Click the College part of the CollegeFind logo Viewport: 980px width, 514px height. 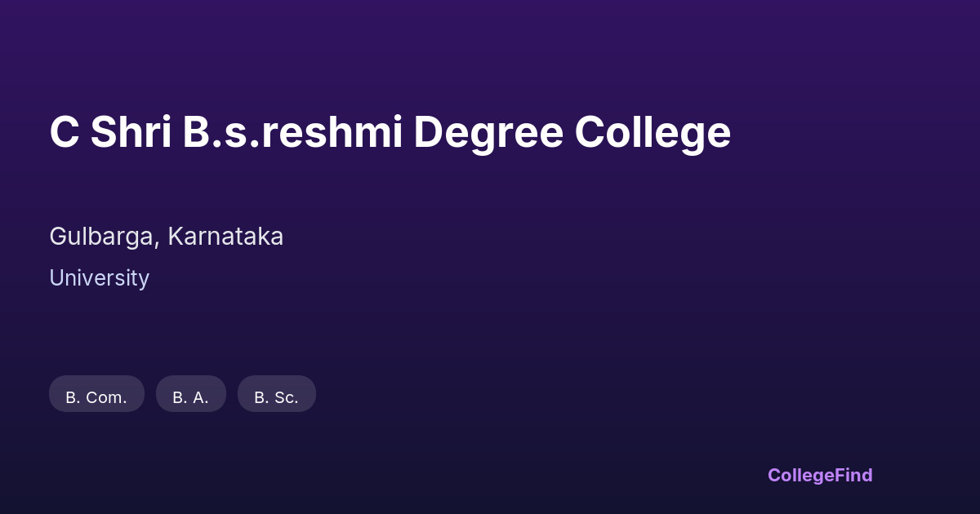coord(800,475)
